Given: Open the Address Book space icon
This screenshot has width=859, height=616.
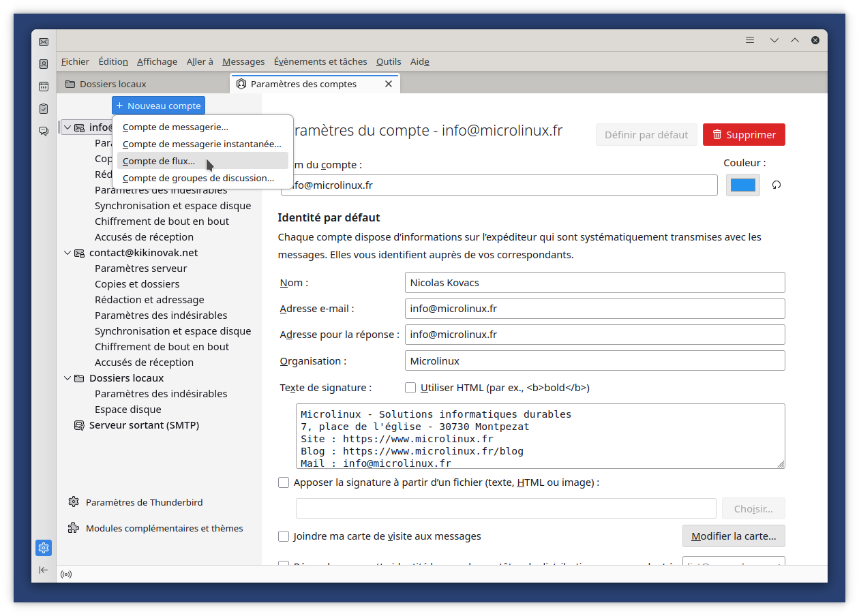Looking at the screenshot, I should (x=44, y=64).
